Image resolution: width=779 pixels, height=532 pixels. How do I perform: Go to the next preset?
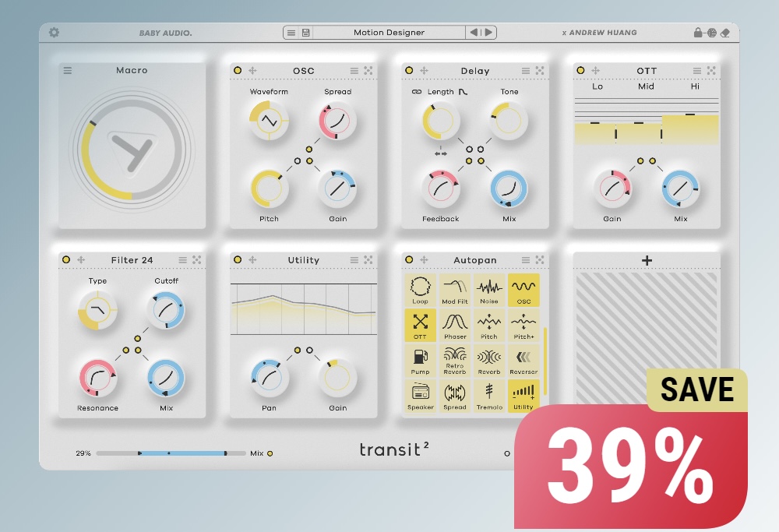coord(488,32)
